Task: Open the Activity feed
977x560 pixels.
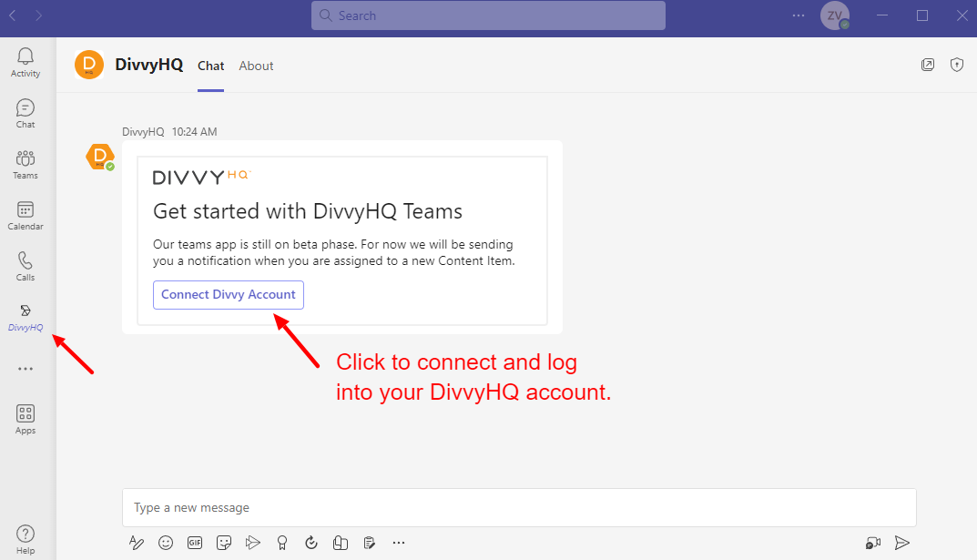Action: [25, 63]
